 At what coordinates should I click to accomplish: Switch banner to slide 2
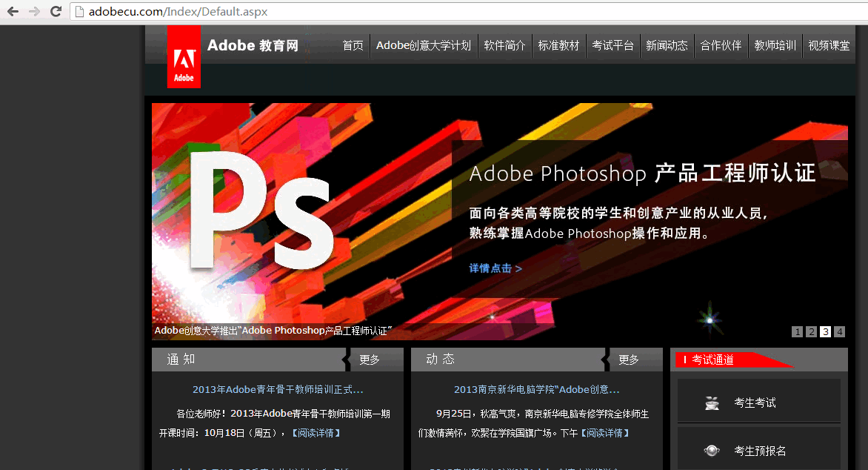click(x=812, y=331)
